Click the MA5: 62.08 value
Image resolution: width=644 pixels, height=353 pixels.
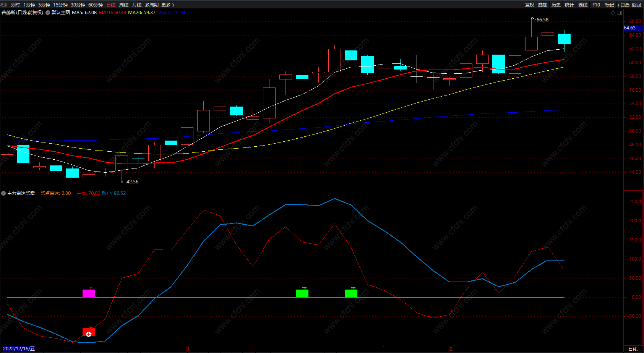click(84, 13)
